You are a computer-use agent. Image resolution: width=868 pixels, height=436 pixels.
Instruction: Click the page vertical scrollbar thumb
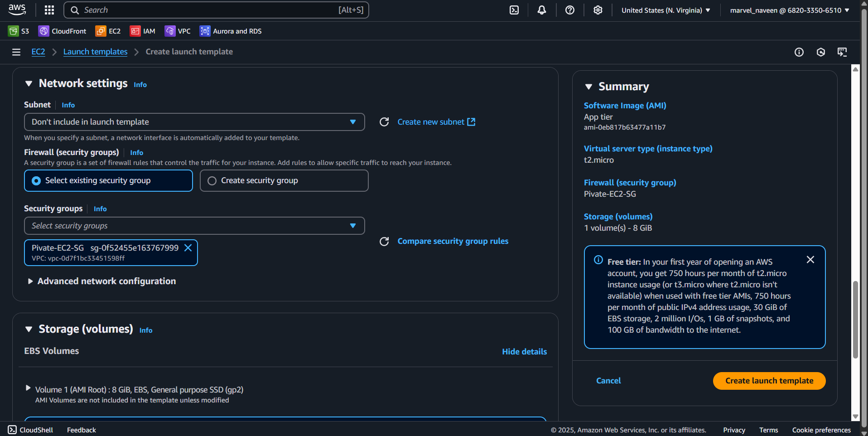click(855, 320)
